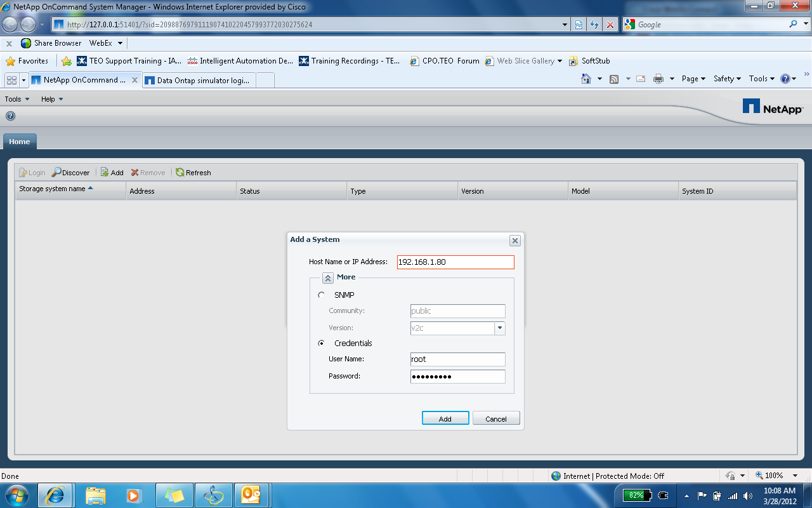Open the SoftStub favorites link
This screenshot has height=508, width=812.
pyautogui.click(x=589, y=61)
